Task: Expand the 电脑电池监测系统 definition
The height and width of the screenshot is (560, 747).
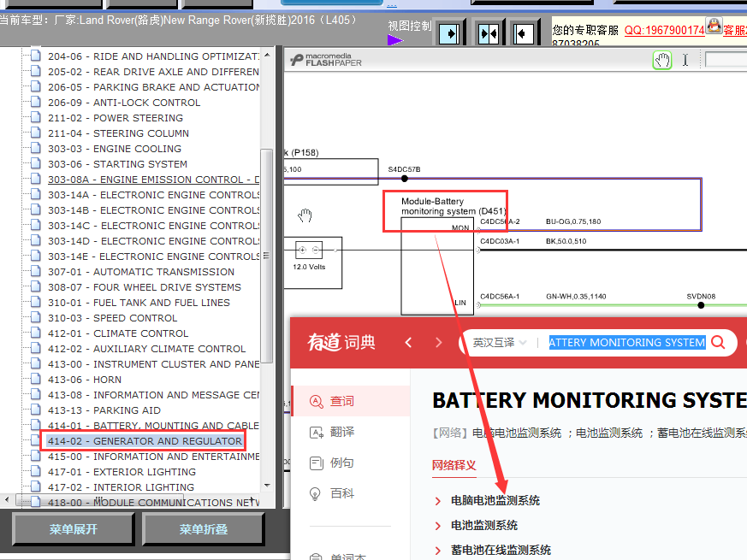Action: point(495,500)
